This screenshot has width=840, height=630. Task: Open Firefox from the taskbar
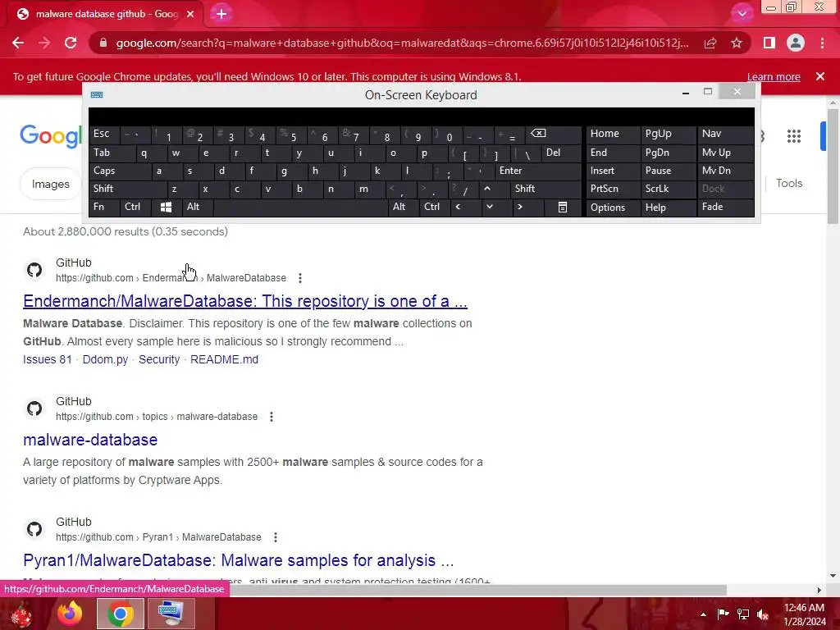pos(71,614)
